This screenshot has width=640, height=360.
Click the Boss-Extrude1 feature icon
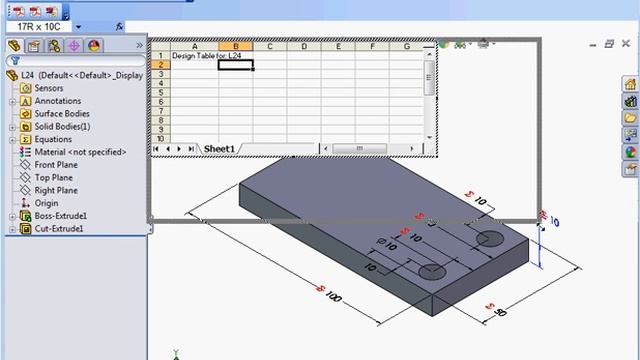[x=25, y=216]
